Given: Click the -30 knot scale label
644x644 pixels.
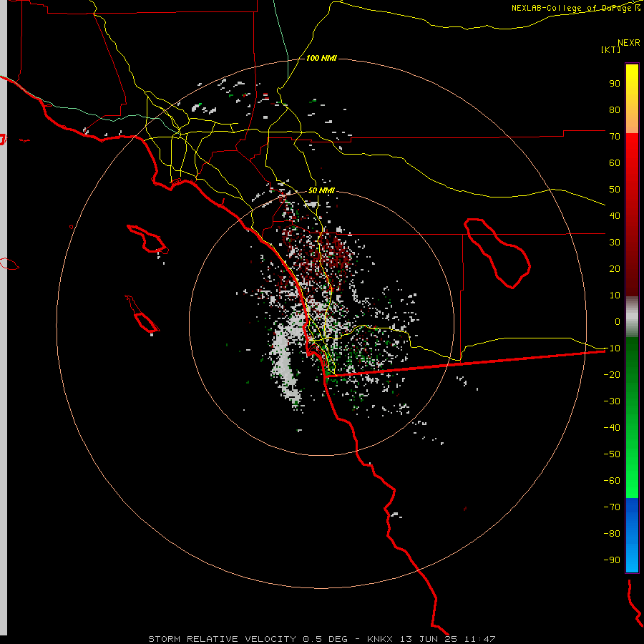Looking at the screenshot, I should [612, 401].
